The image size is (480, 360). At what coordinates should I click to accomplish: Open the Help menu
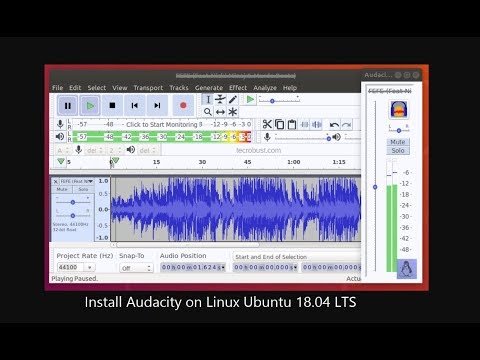(x=290, y=88)
